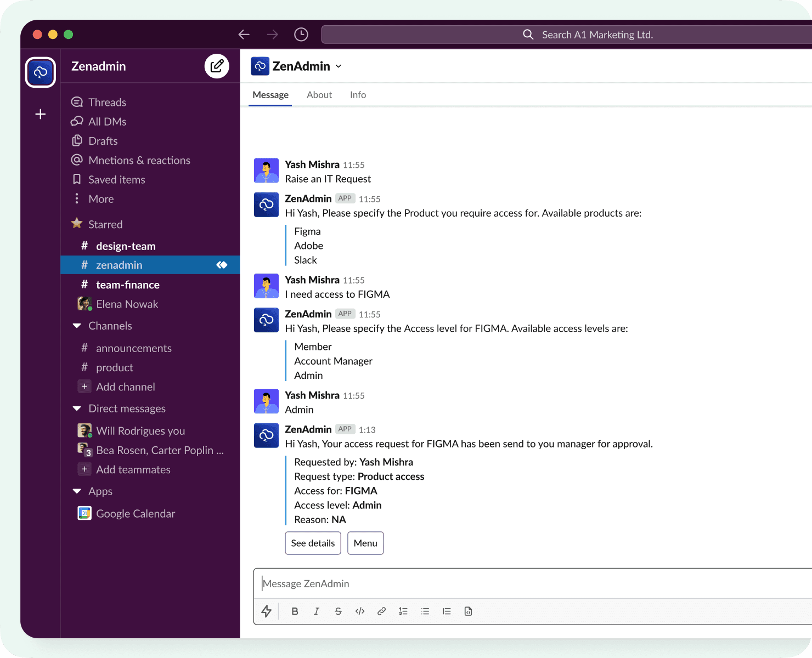Open the design-team channel
Viewport: 812px width, 658px height.
pyautogui.click(x=126, y=246)
